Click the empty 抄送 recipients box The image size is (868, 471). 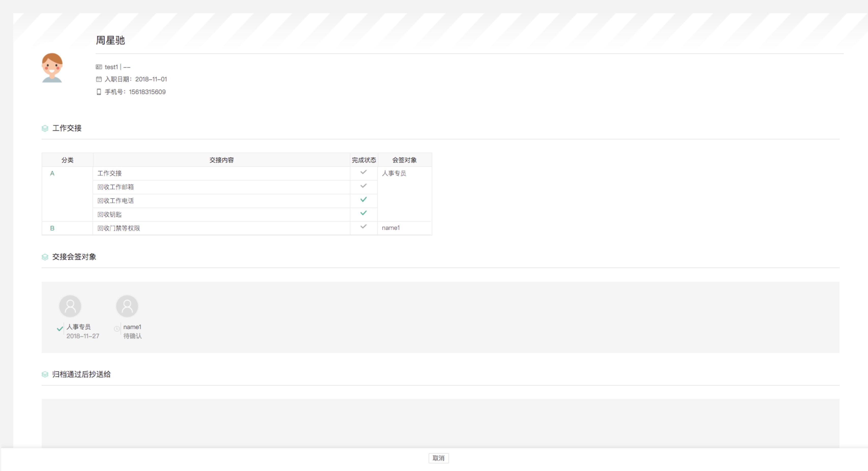[x=440, y=423]
